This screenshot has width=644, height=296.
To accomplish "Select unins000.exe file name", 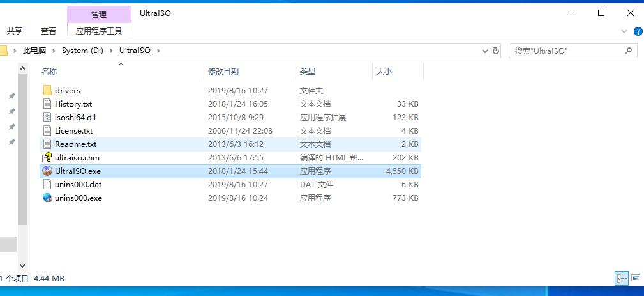I will tap(78, 198).
